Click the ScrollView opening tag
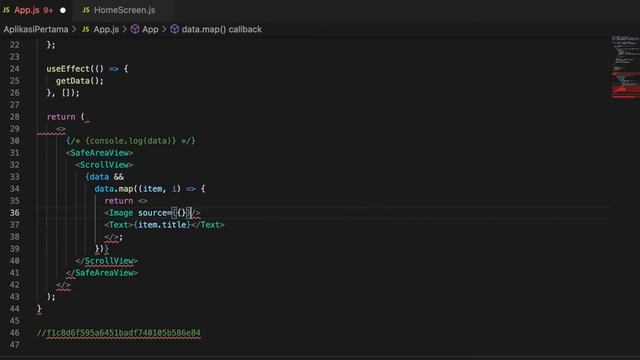Screen dimensions: 640x360 point(104,165)
